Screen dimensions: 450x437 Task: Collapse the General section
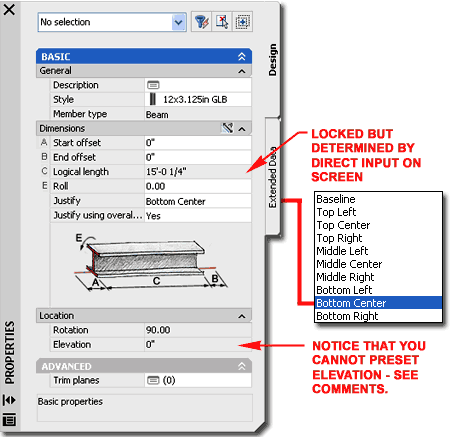(144, 71)
